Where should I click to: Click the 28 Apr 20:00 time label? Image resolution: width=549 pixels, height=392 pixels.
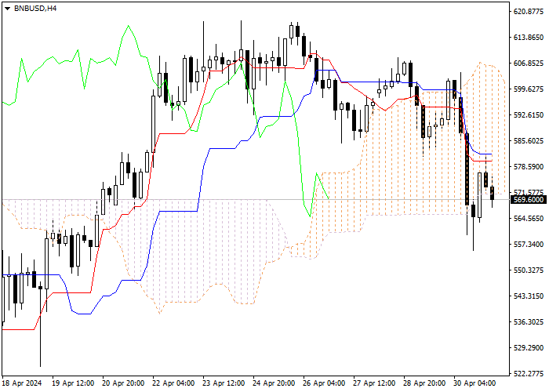coord(425,383)
